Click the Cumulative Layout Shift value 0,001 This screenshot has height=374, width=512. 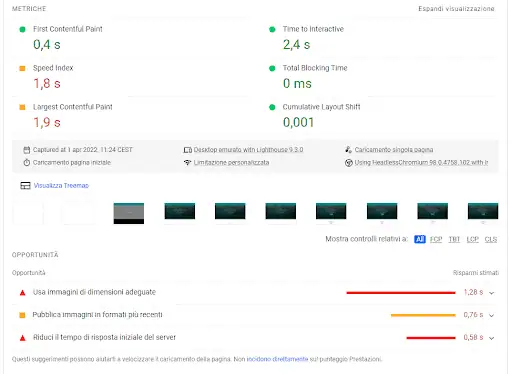point(298,123)
